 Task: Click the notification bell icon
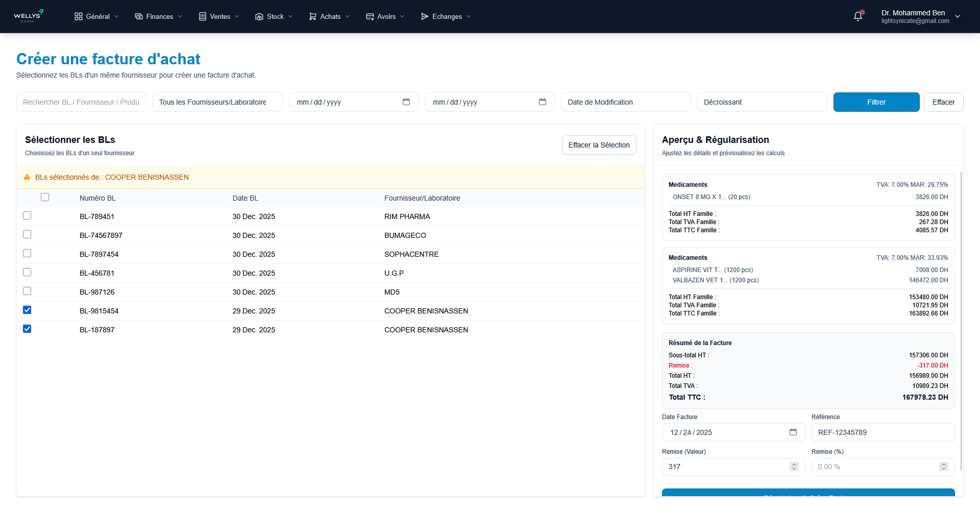858,16
